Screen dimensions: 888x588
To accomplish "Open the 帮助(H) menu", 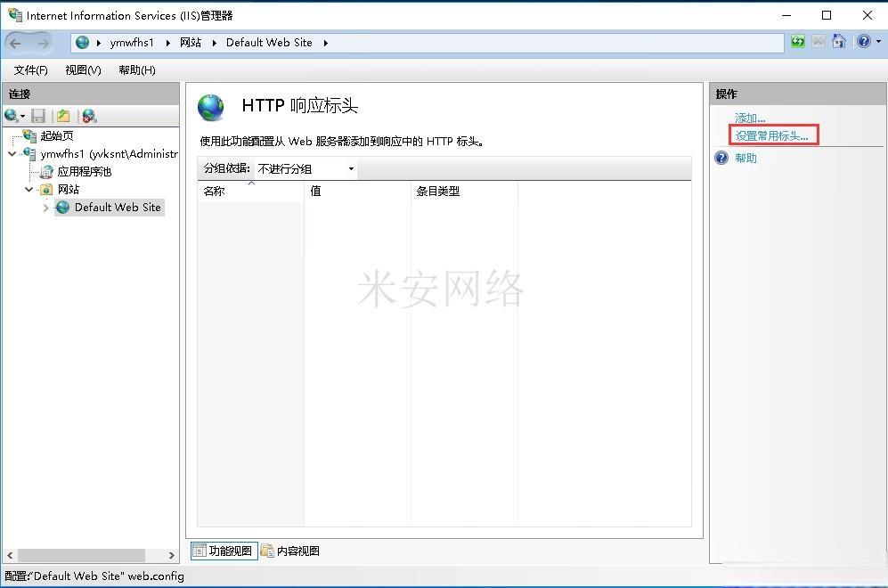I will pyautogui.click(x=137, y=69).
